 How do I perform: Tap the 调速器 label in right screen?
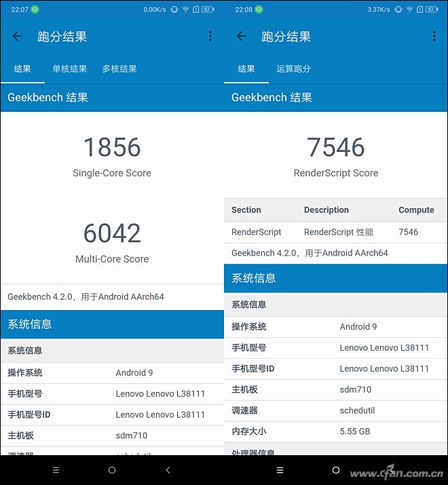click(x=244, y=410)
